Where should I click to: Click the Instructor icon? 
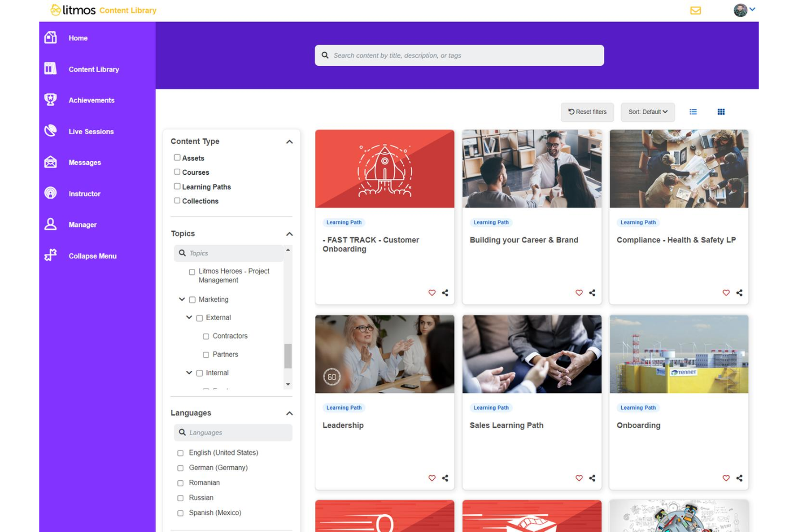pos(51,193)
